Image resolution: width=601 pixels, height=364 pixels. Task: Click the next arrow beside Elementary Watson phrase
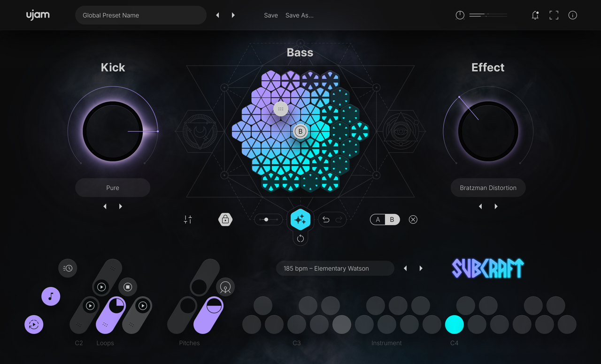tap(421, 268)
